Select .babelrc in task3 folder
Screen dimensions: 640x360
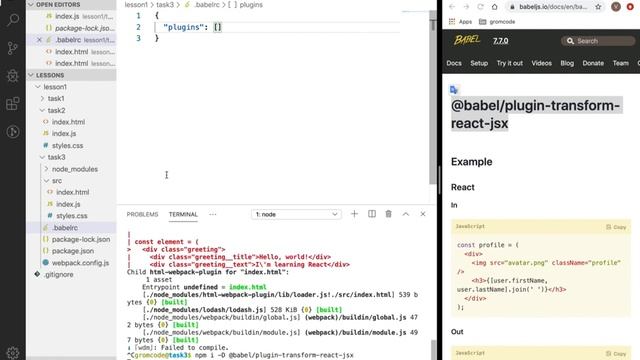coord(72,228)
